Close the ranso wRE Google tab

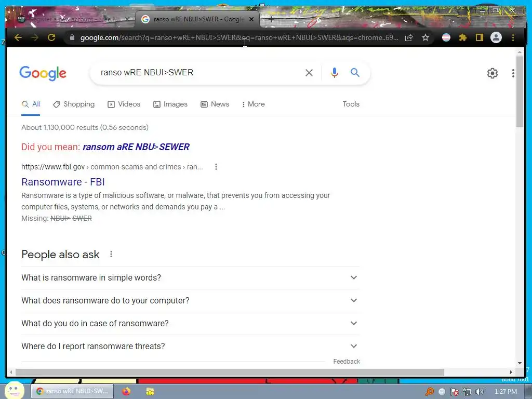point(251,19)
